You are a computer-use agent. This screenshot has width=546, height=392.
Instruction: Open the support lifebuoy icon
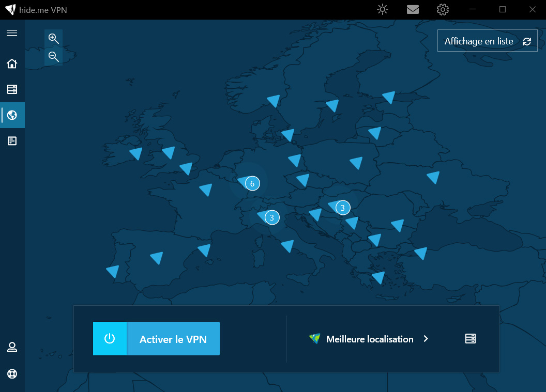(12, 373)
